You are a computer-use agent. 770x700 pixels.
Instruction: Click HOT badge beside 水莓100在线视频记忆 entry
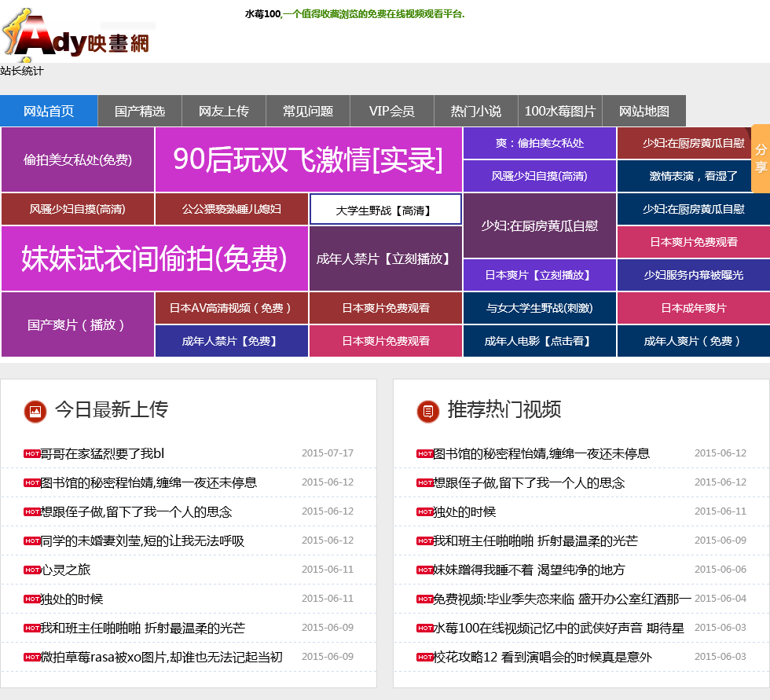click(x=425, y=628)
